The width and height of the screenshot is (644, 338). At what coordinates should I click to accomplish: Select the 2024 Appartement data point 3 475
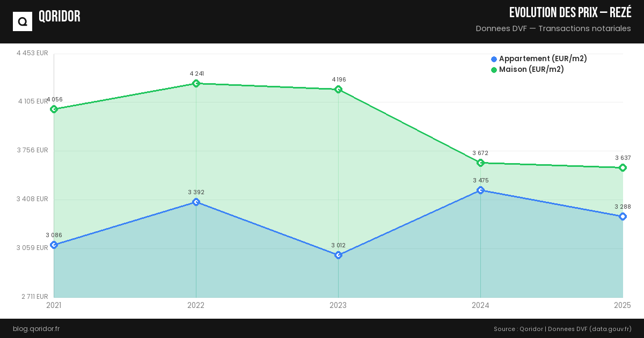tap(481, 190)
